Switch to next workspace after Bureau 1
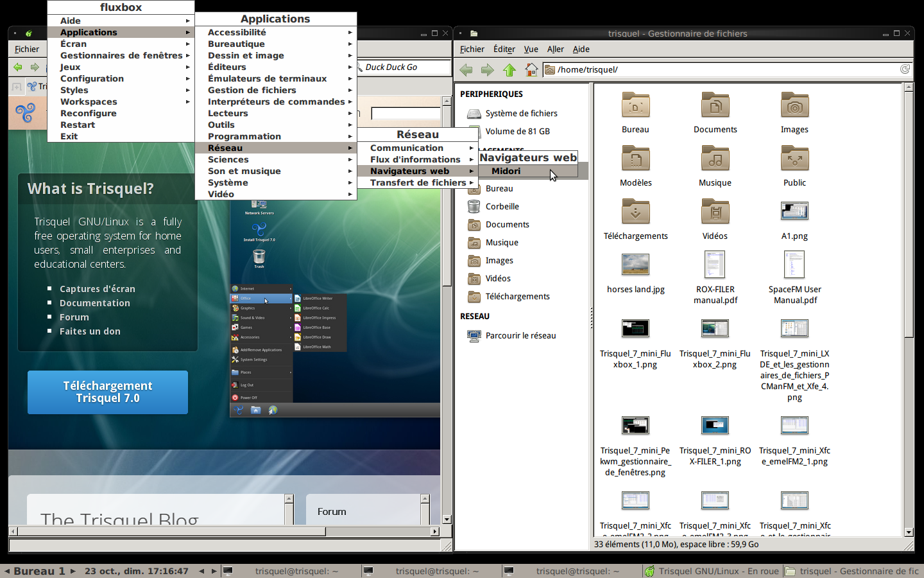The image size is (924, 578). point(73,571)
